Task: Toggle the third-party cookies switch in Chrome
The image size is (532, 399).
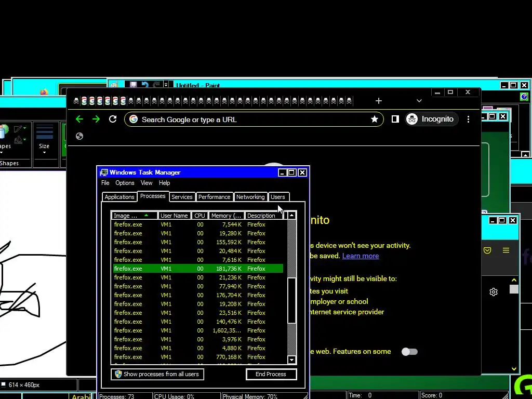Action: tap(409, 352)
